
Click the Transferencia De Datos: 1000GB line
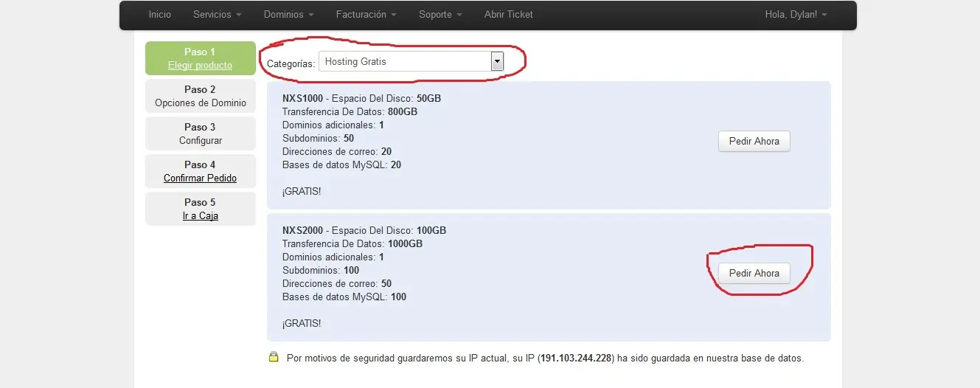tap(352, 243)
